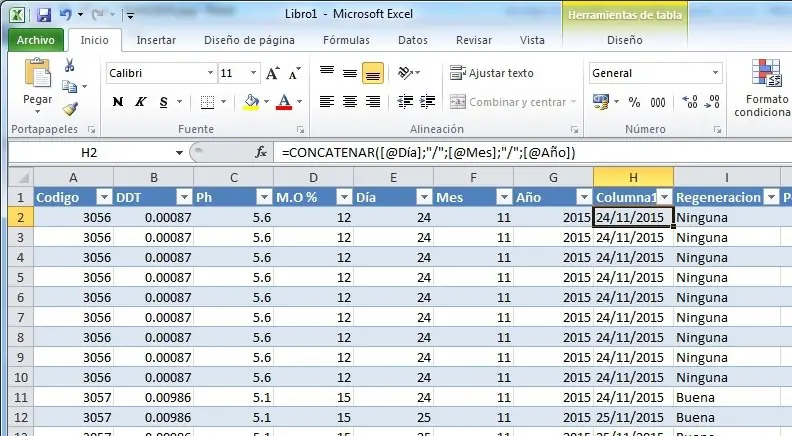Select column H header
792x436 pixels.
(x=633, y=178)
